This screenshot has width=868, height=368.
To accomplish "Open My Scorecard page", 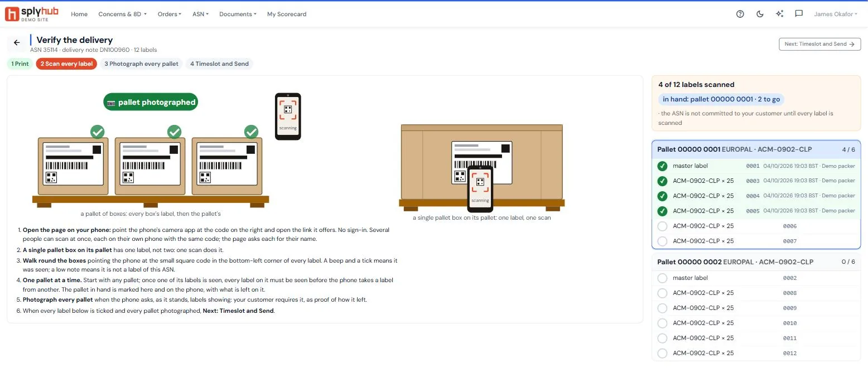I will pyautogui.click(x=287, y=14).
